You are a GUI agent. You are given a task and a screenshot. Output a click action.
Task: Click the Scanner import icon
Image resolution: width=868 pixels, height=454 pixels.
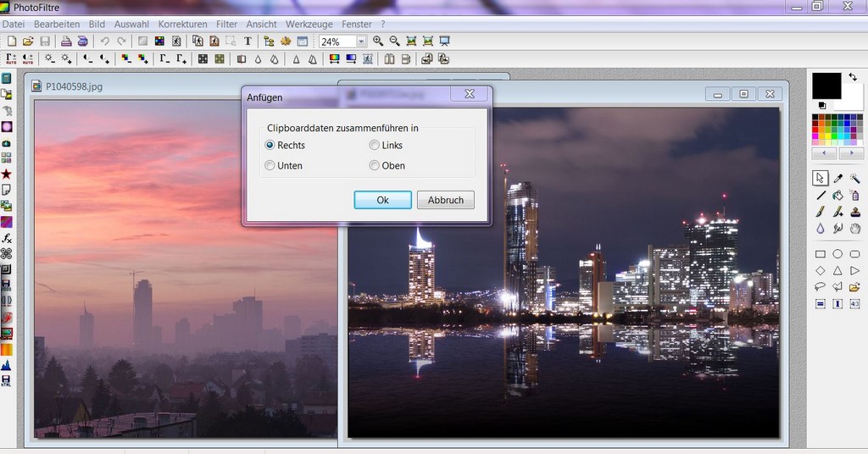82,41
